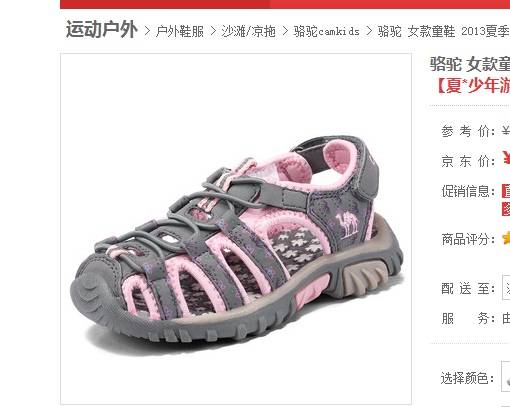Click the grey ¥ reference price beside 参考价
This screenshot has height=407, width=510.
click(506, 131)
